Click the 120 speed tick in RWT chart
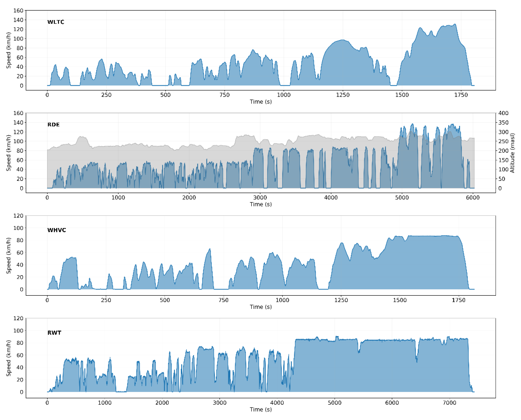The image size is (521, 420). pyautogui.click(x=18, y=318)
